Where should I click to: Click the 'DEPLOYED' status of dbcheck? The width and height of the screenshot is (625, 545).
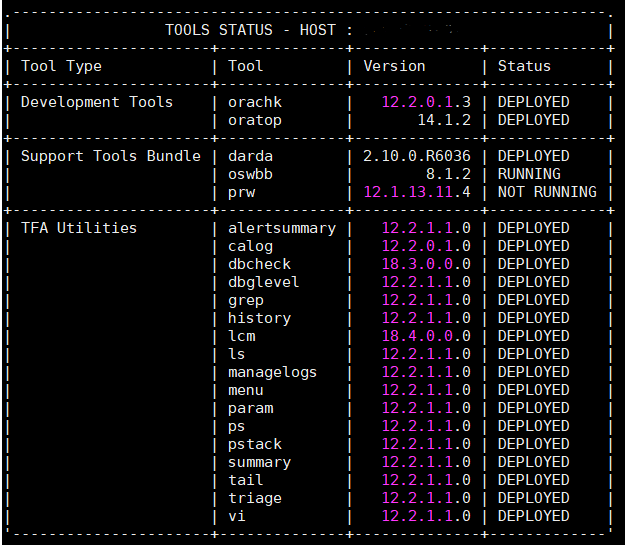533,264
